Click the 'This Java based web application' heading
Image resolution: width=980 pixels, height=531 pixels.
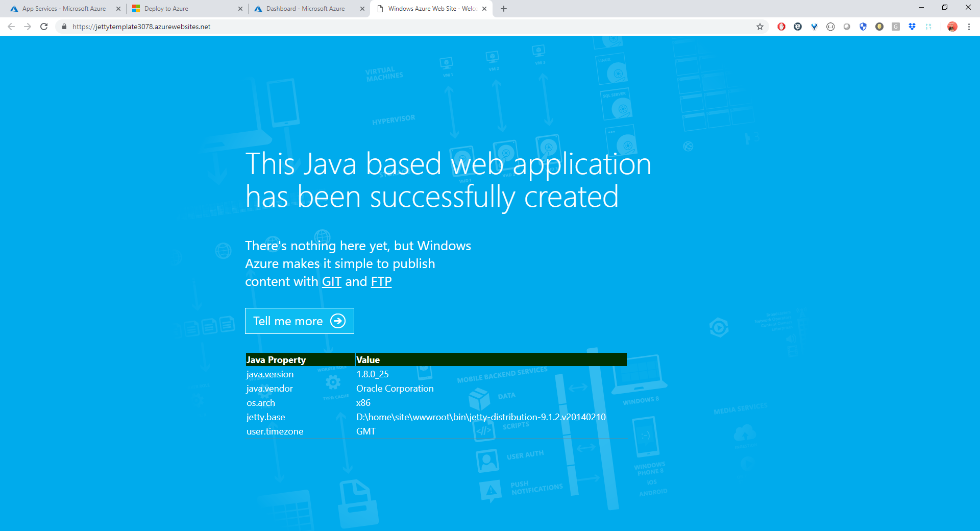click(448, 180)
